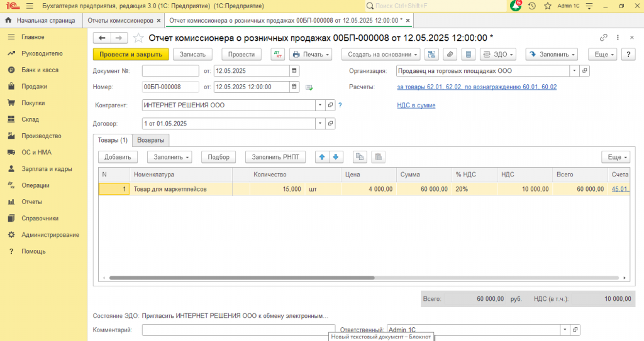Click Подбор button
The width and height of the screenshot is (644, 341).
(x=218, y=157)
